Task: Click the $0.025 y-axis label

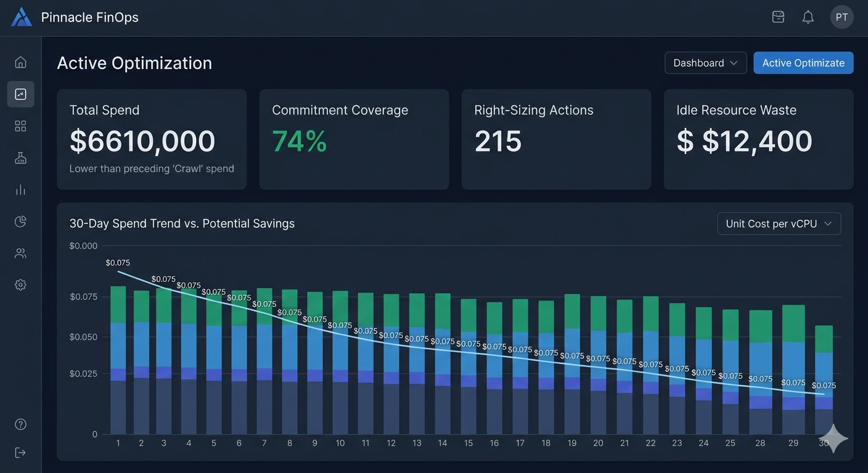Action: pyautogui.click(x=83, y=374)
